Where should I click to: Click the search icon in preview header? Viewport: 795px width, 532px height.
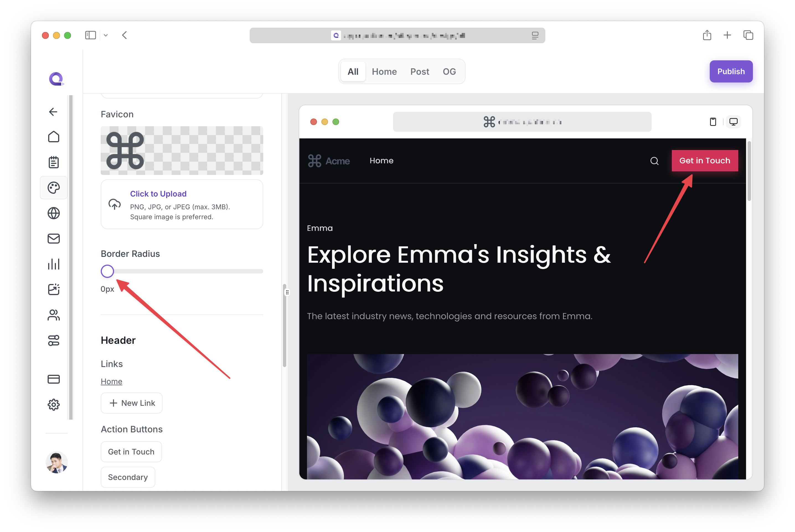654,161
